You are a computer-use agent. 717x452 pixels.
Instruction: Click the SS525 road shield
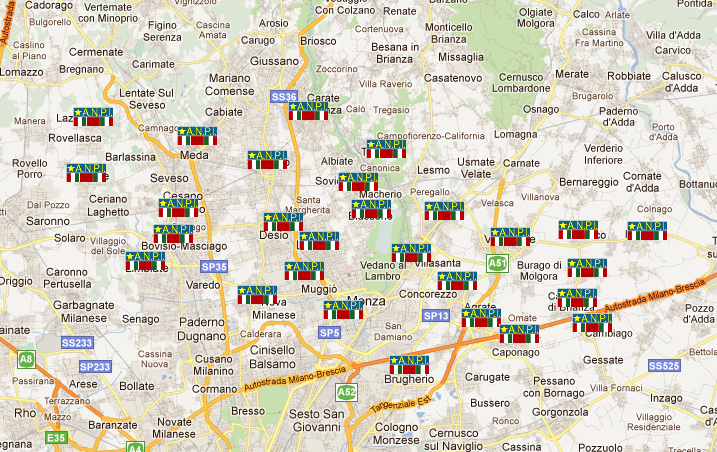pos(664,366)
